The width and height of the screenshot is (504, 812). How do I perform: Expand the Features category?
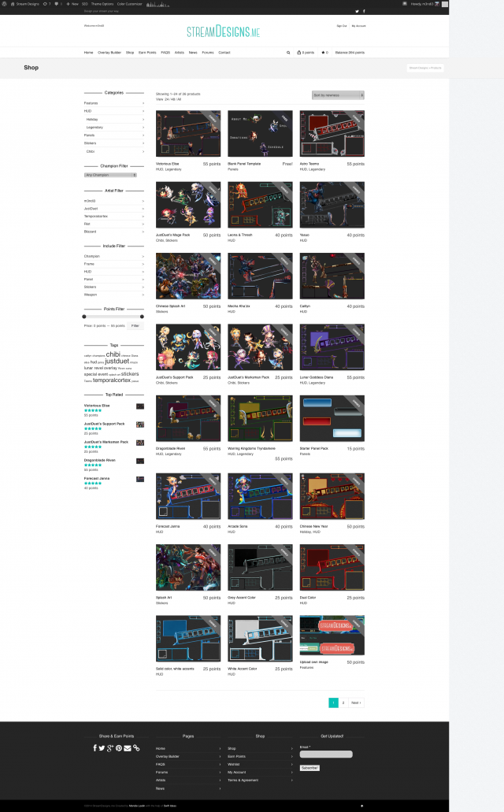(x=114, y=103)
